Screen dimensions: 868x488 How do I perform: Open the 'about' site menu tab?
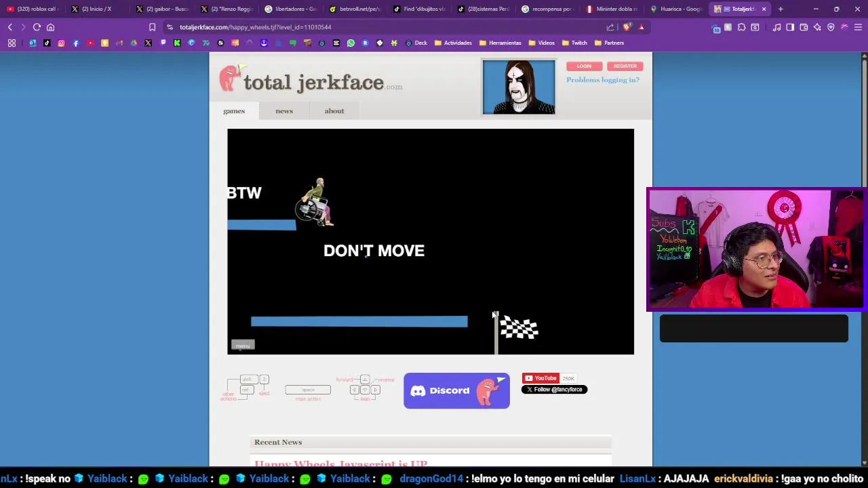pos(334,111)
